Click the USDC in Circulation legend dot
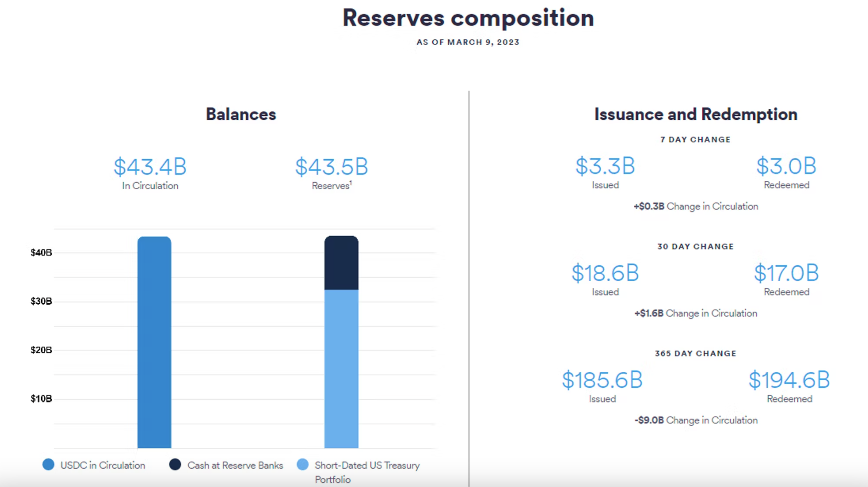The height and width of the screenshot is (487, 868). click(x=48, y=465)
